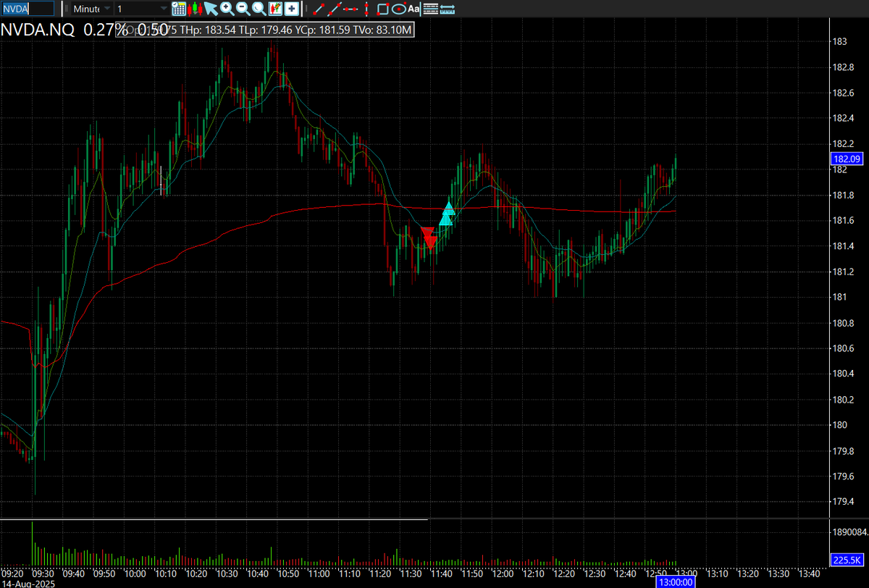Click the 180.6 price axis label

tap(844, 349)
